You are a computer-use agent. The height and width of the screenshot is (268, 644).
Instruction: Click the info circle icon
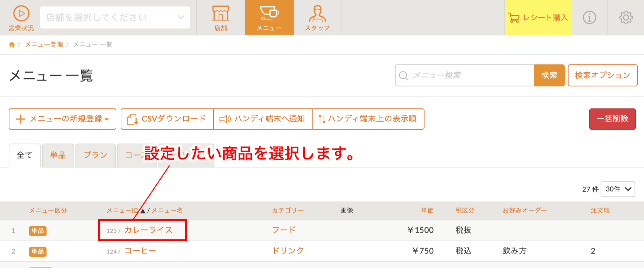pos(590,18)
